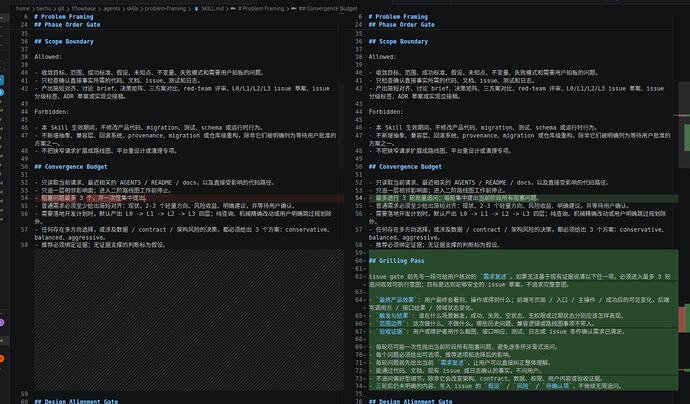This screenshot has height=404, width=690.
Task: Select the '## Convergence Budget' breadcrumb item
Action: tap(328, 8)
